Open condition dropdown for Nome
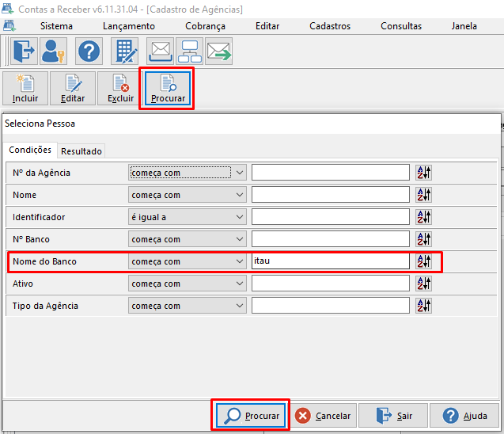Viewport: 504px width, 434px height. pos(188,195)
